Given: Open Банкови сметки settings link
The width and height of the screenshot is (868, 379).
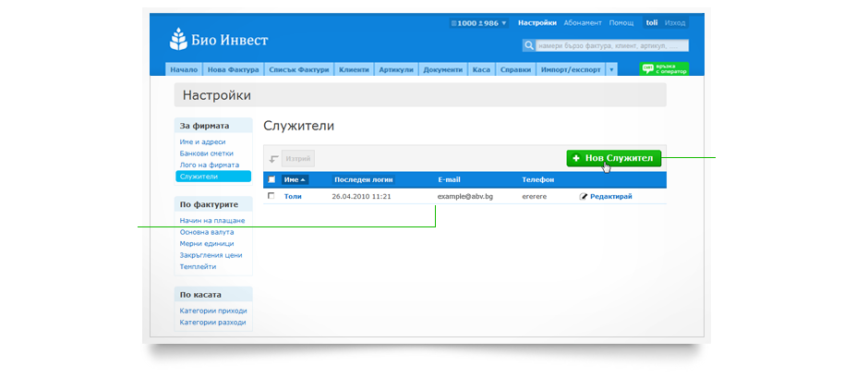Looking at the screenshot, I should coord(207,153).
